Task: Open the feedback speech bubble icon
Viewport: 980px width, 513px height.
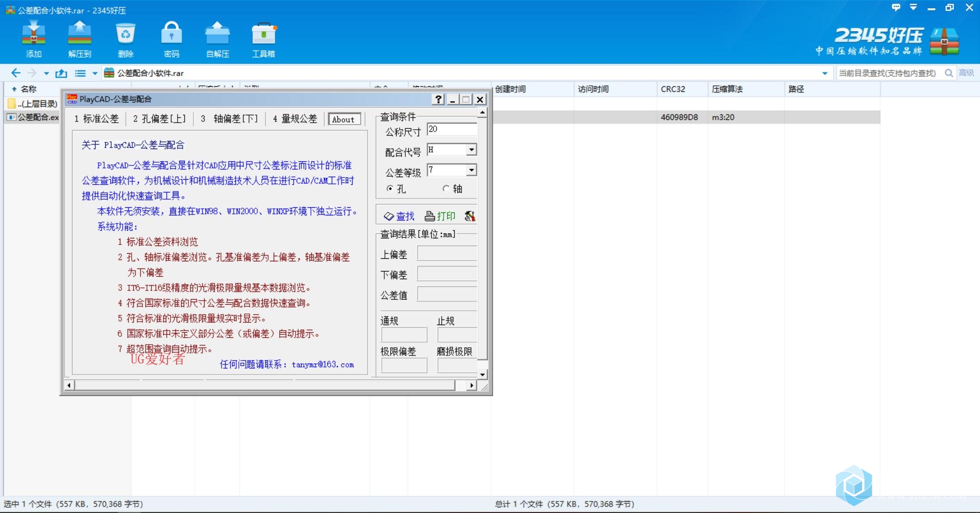Action: click(896, 7)
